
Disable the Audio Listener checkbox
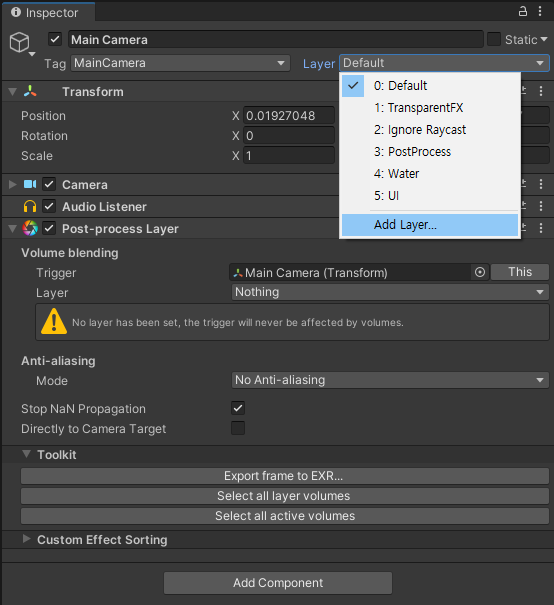(x=49, y=206)
